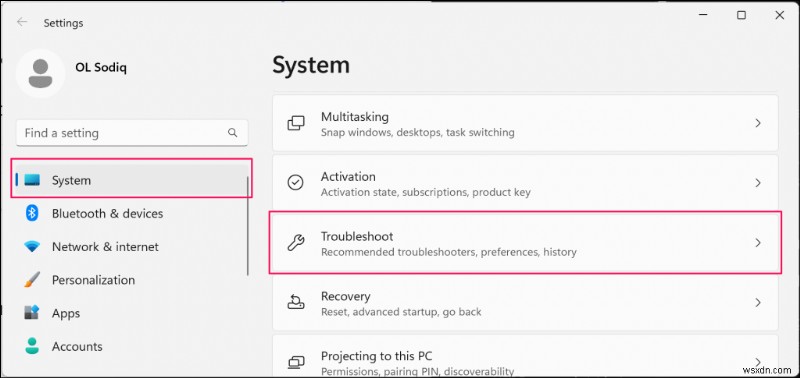Image resolution: width=800 pixels, height=378 pixels.
Task: Open Projecting to this PC row
Action: (525, 356)
